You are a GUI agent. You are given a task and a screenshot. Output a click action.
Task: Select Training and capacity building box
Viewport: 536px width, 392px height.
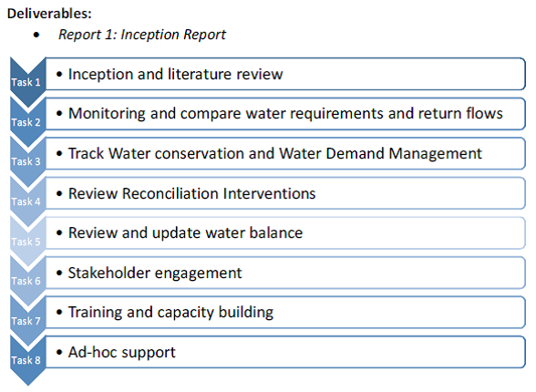click(x=285, y=312)
